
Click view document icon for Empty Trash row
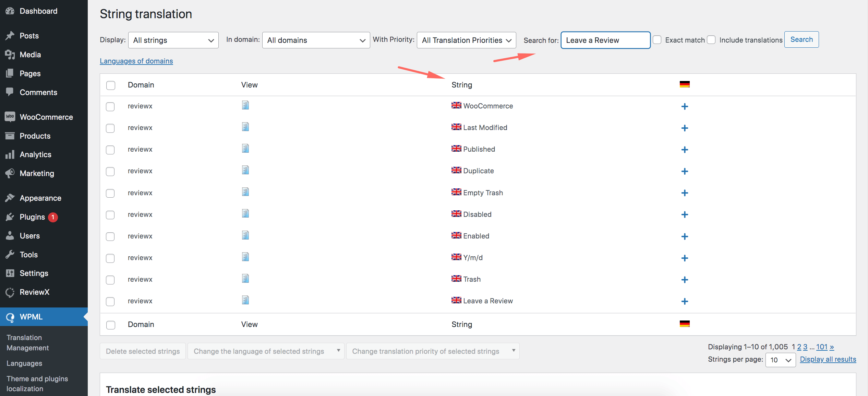click(245, 192)
